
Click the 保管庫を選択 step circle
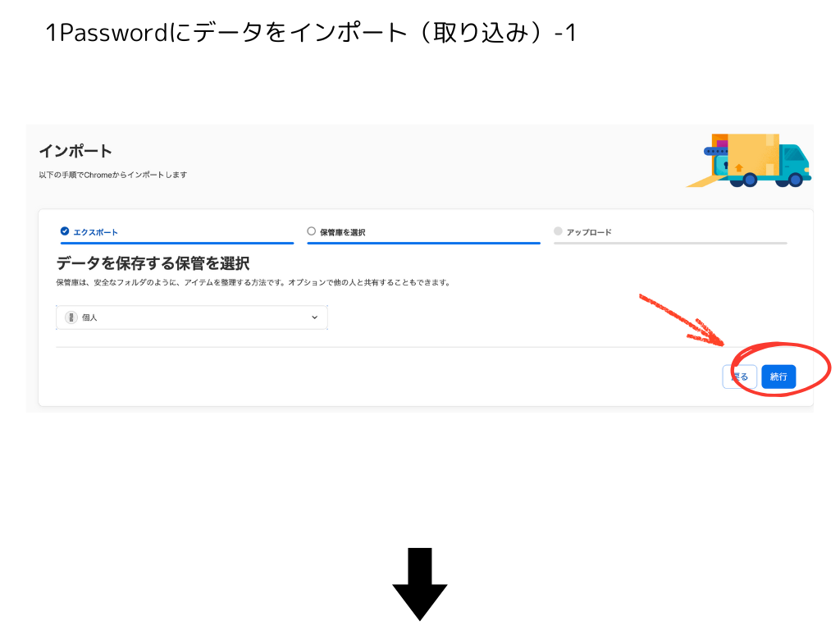311,231
